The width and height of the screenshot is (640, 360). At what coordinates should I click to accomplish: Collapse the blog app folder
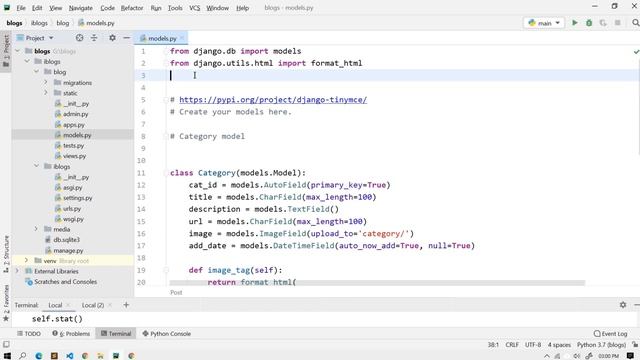[36, 72]
